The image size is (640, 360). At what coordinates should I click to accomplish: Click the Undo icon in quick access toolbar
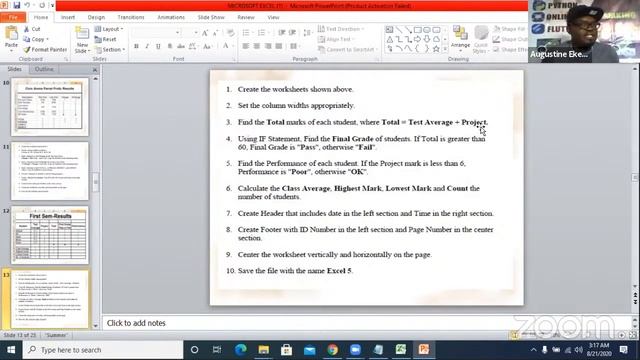point(27,5)
